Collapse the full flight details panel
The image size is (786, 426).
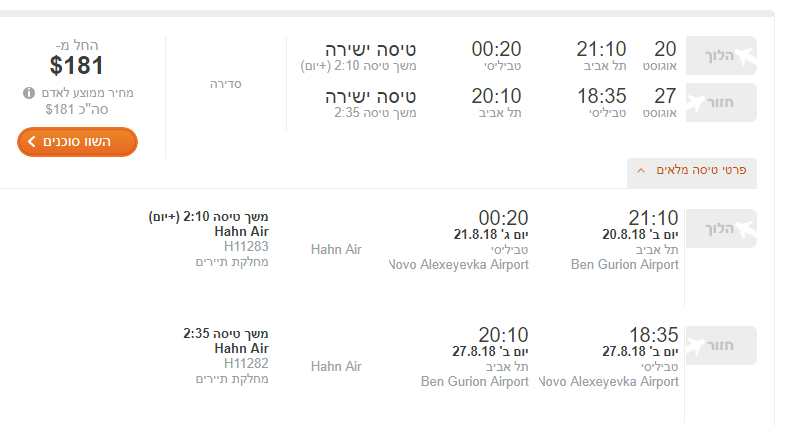692,170
